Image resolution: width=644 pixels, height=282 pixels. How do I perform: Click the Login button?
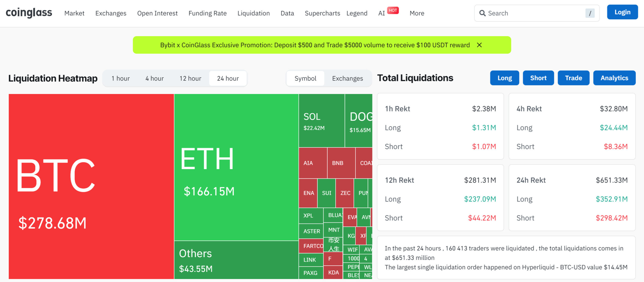[622, 12]
